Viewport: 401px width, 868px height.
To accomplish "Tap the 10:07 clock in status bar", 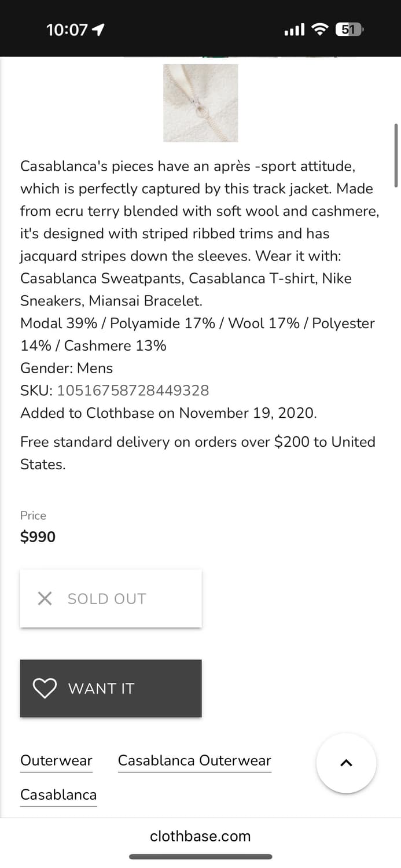I will [x=67, y=30].
